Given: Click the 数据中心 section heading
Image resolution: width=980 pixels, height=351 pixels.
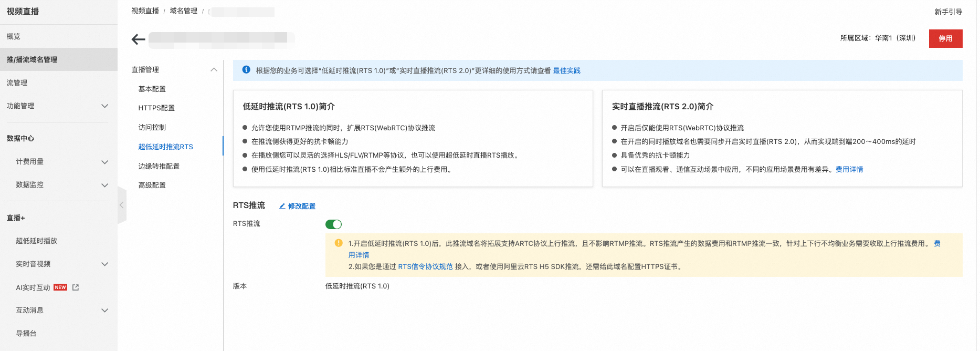Looking at the screenshot, I should (x=20, y=138).
